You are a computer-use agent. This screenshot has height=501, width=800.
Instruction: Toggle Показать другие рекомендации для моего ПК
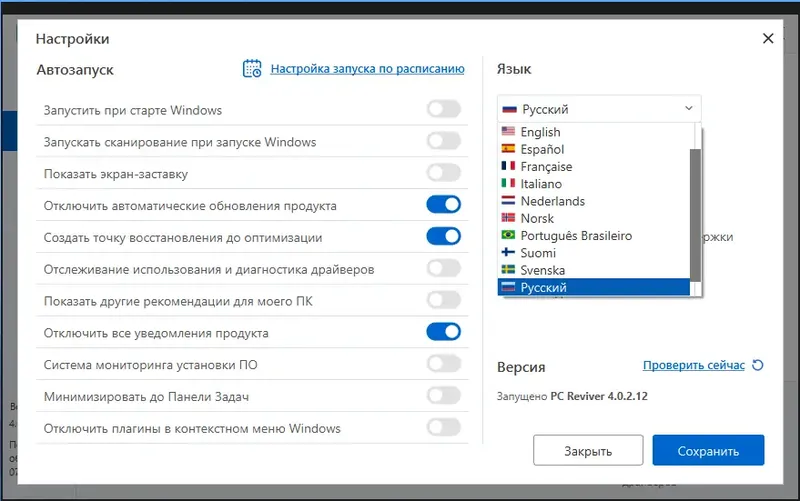tap(444, 299)
